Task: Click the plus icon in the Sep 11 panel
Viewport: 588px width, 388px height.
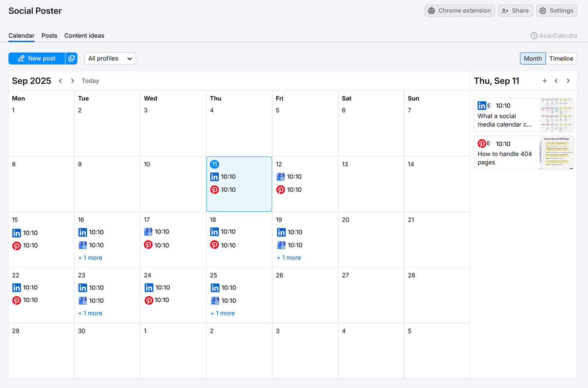Action: [545, 81]
